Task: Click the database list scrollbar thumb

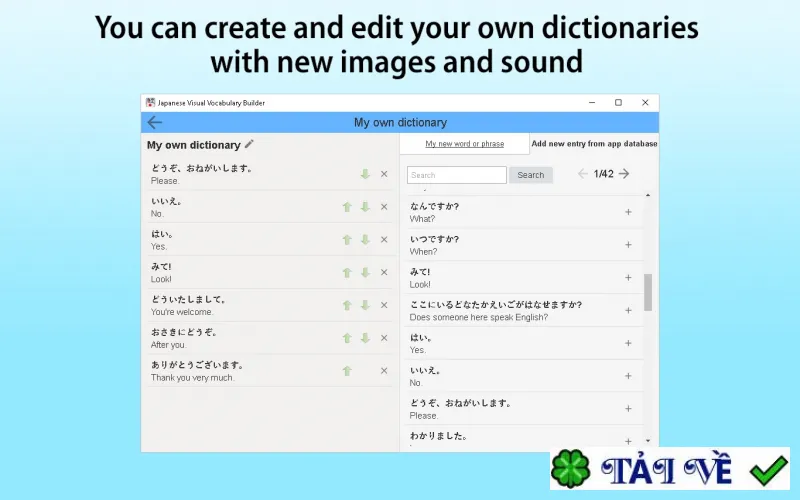Action: pyautogui.click(x=648, y=292)
